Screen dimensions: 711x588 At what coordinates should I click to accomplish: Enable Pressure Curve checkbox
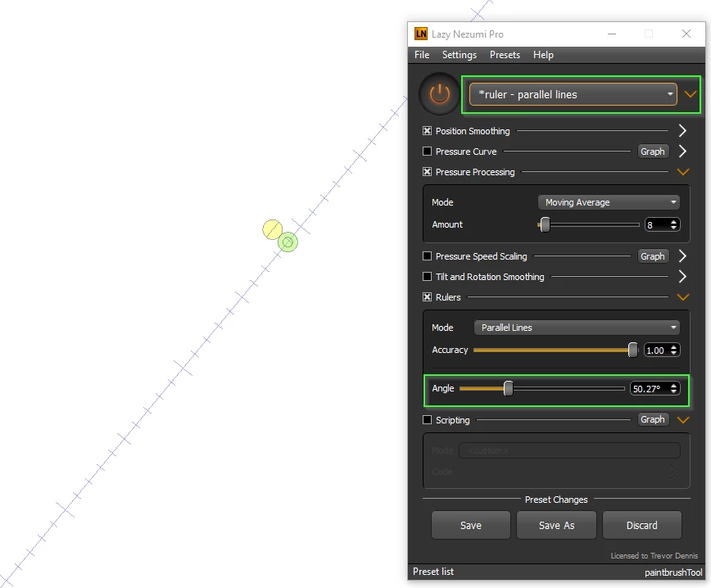point(427,152)
